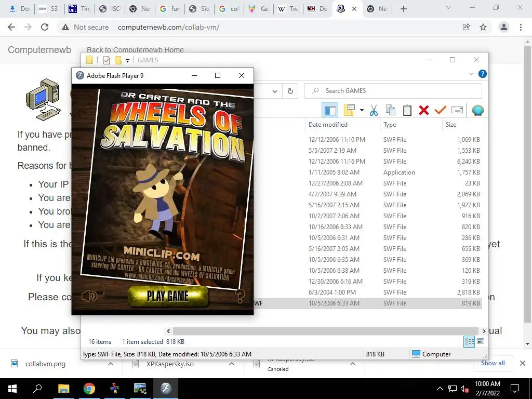The image size is (532, 399).
Task: Open Chrome three-dot menu
Action: (521, 27)
